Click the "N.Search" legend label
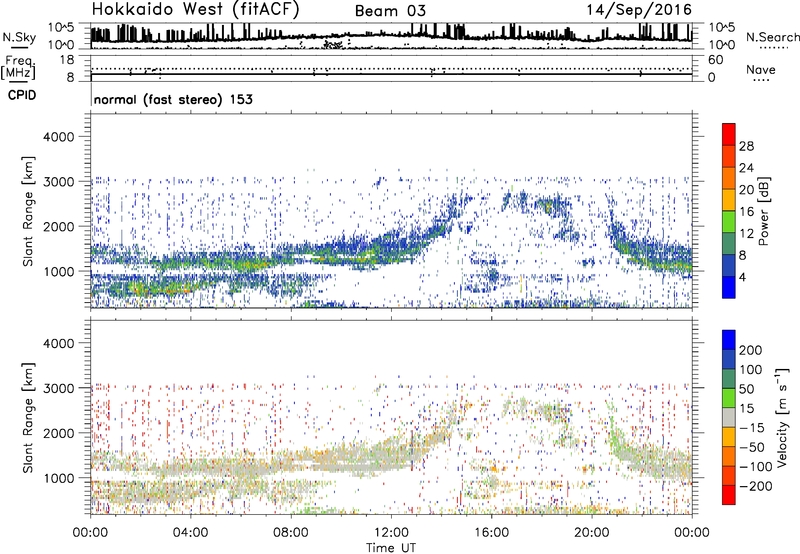The height and width of the screenshot is (554, 800). click(x=772, y=37)
